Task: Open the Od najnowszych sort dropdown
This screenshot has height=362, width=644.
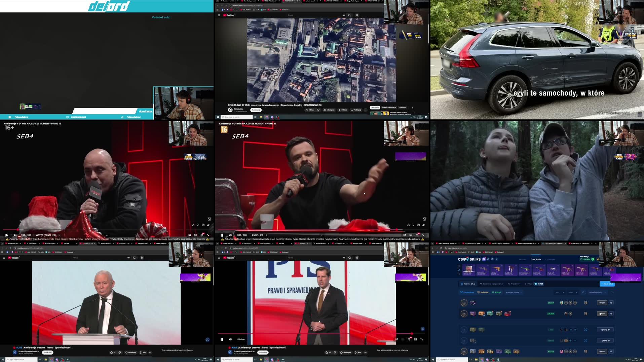Action: [x=595, y=292]
